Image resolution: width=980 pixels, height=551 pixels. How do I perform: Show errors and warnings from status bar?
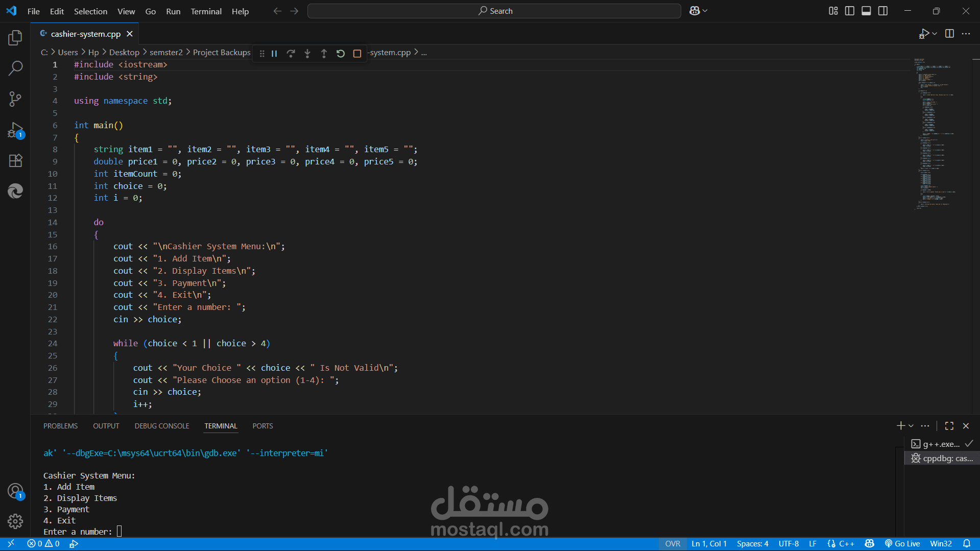click(x=43, y=544)
